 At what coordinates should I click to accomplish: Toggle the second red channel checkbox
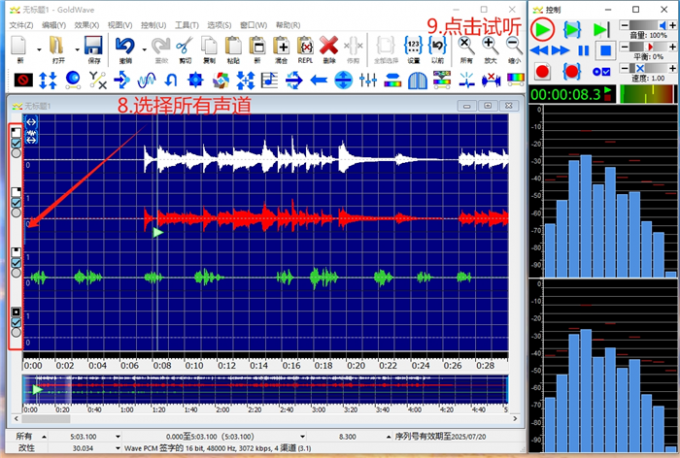16,203
